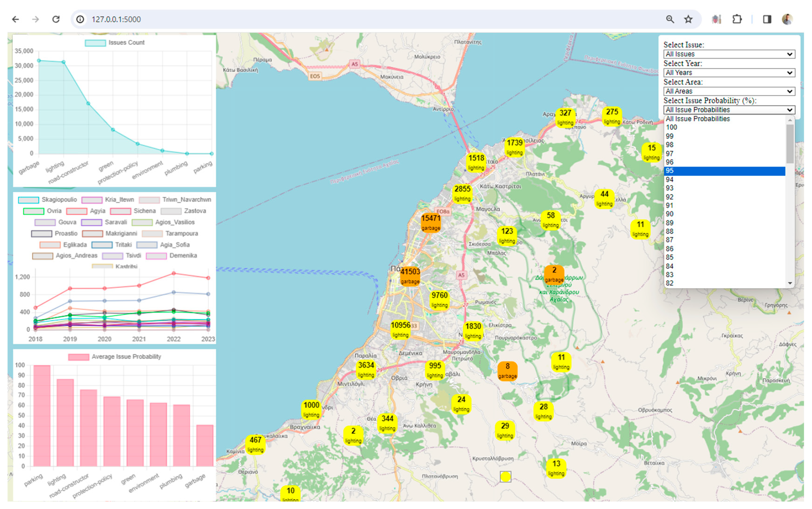The height and width of the screenshot is (509, 812).
Task: Click the zoom magnifier in address bar
Action: tap(670, 19)
